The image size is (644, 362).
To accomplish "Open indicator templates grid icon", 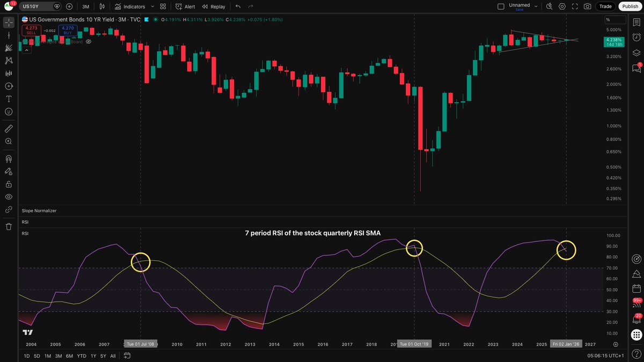I will (x=163, y=6).
